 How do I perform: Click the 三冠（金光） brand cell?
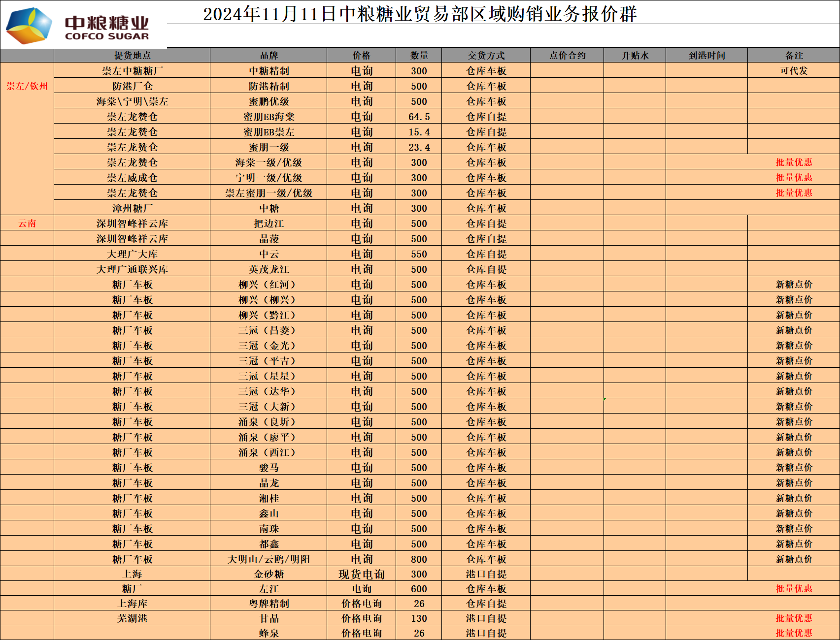point(269,346)
